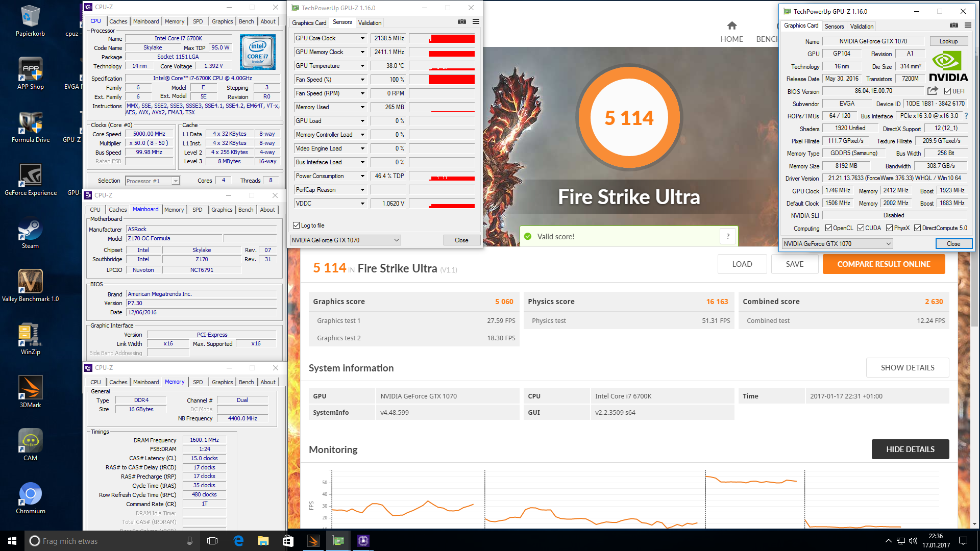Click the GPU Memory Clock sensor graph
Viewport: 980px width, 551px height.
pos(442,52)
